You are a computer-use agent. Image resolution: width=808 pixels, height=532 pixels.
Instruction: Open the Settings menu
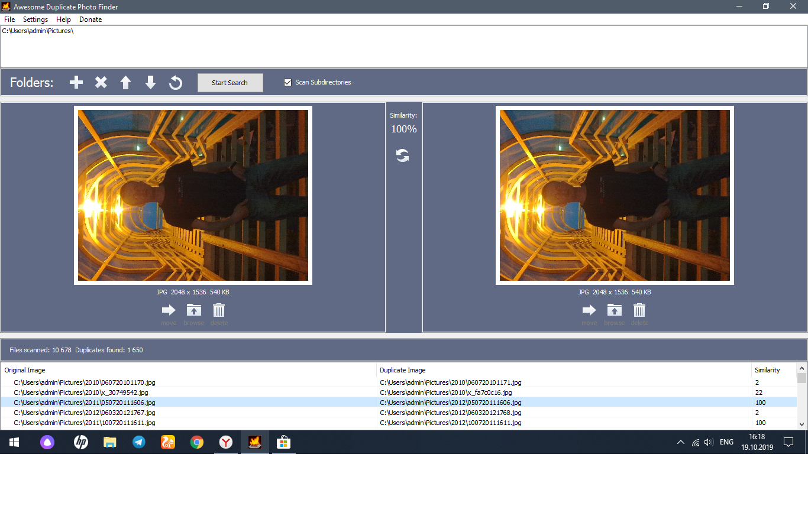[x=35, y=20]
